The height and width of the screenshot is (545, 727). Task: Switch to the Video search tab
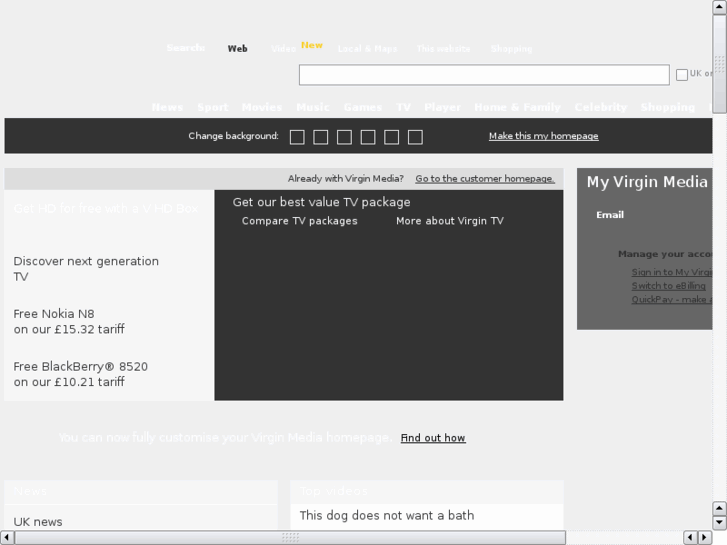point(283,49)
